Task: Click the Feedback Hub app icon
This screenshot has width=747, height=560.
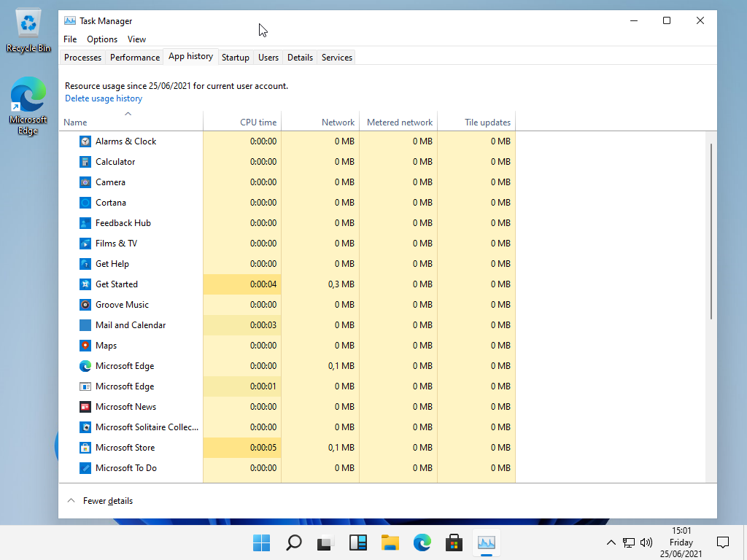Action: coord(85,223)
